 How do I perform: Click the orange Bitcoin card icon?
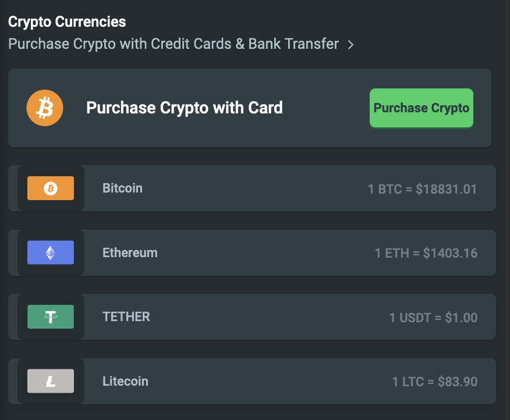pos(51,188)
